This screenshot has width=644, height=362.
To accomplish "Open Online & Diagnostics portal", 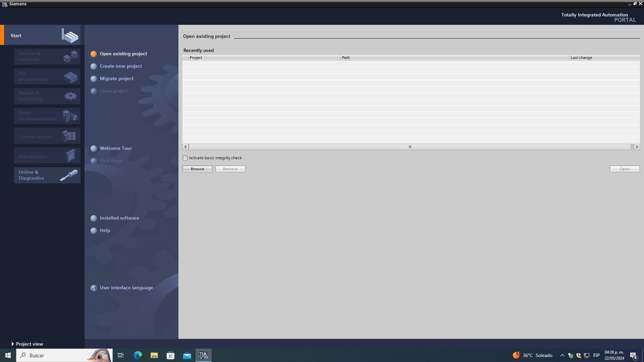I will [x=47, y=175].
